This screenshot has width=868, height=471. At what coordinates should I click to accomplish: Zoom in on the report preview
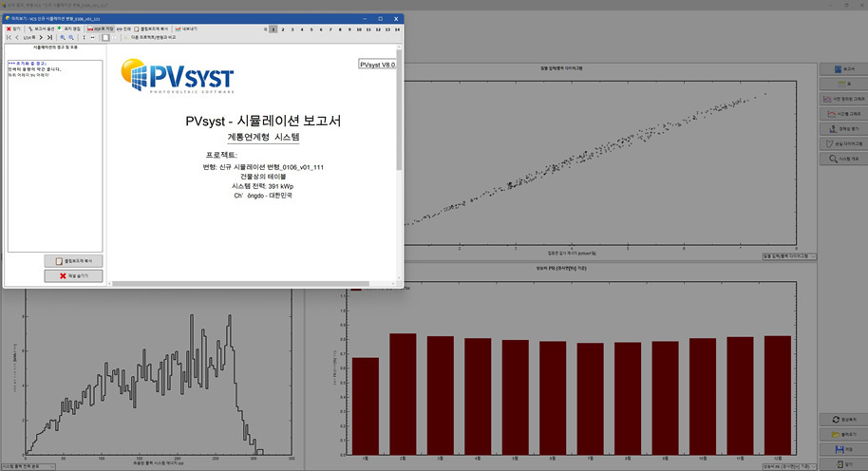point(63,38)
